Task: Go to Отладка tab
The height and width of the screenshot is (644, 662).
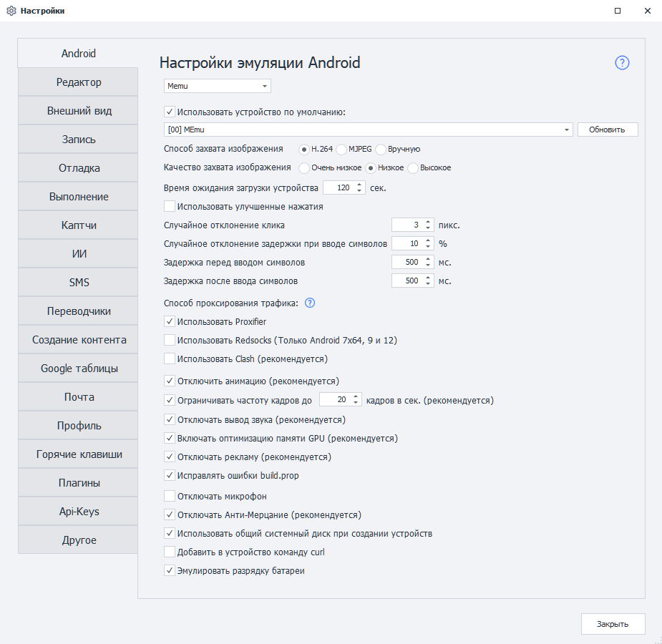Action: pyautogui.click(x=78, y=168)
